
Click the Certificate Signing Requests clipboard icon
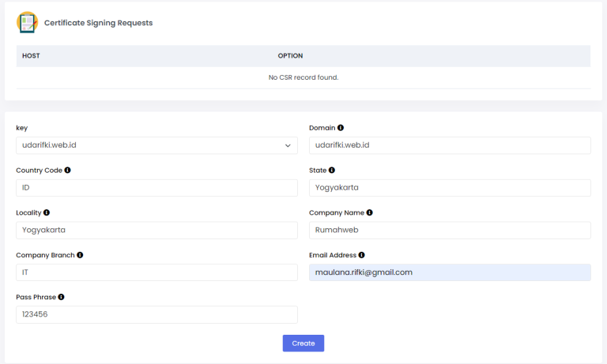[x=27, y=22]
